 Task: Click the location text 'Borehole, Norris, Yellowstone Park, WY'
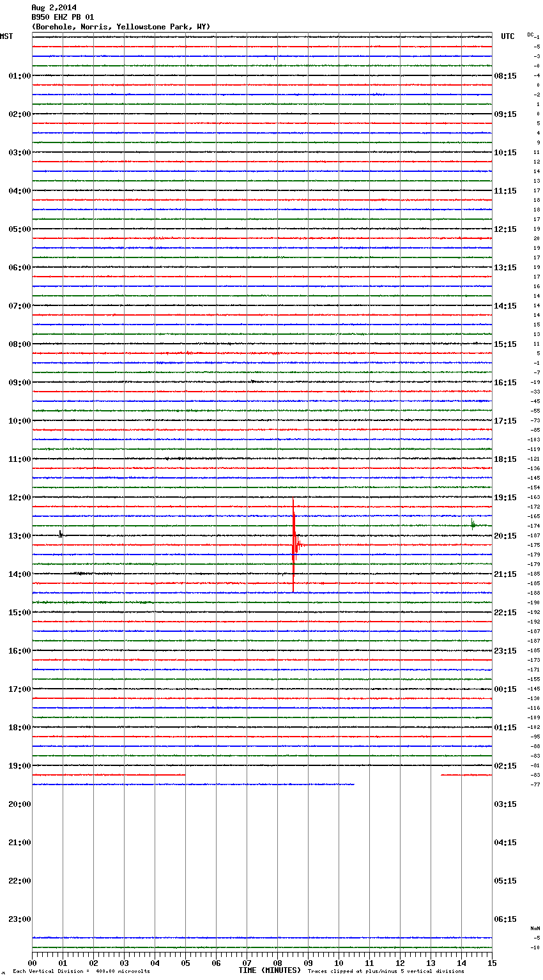pyautogui.click(x=121, y=27)
